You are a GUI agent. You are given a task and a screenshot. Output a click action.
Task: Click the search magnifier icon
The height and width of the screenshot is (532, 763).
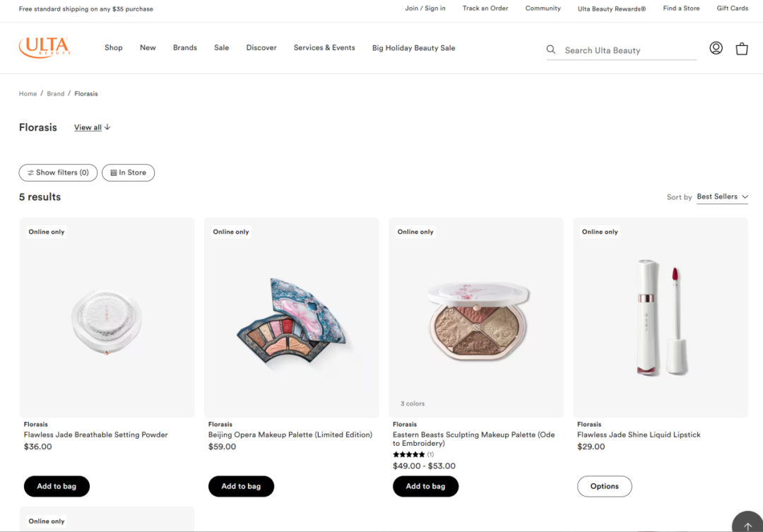click(x=551, y=49)
